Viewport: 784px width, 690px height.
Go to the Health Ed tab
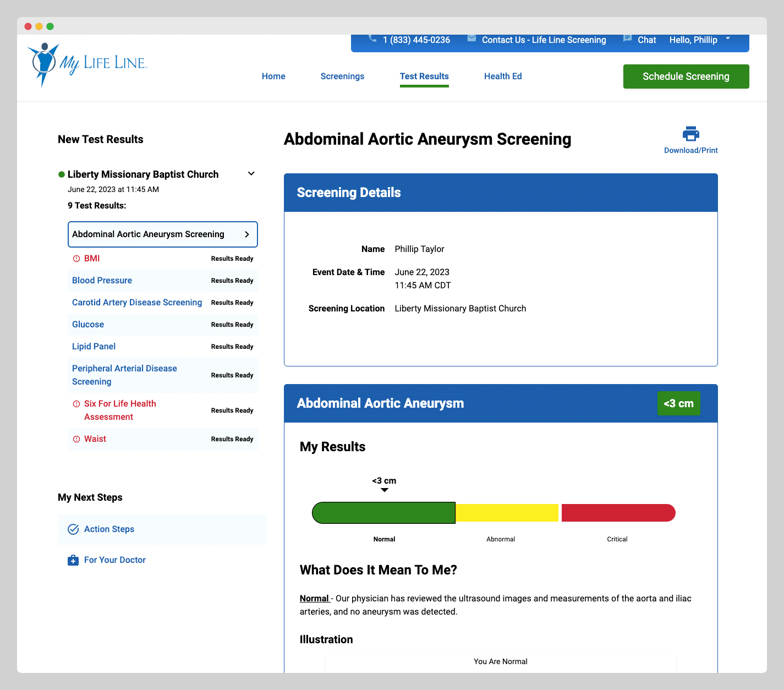pos(503,76)
